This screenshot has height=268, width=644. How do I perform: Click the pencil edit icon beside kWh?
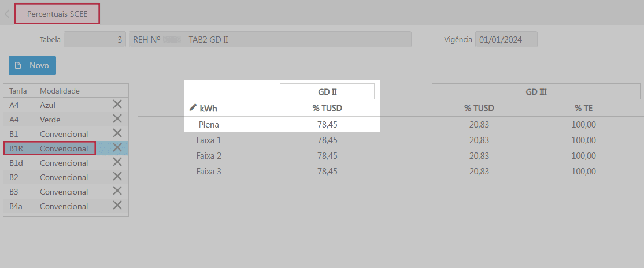pyautogui.click(x=193, y=107)
